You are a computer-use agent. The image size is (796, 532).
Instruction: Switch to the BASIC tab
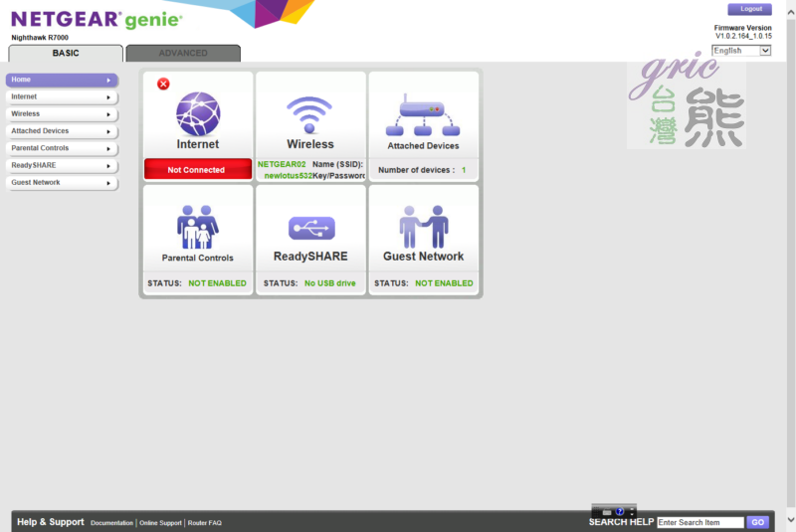point(66,53)
